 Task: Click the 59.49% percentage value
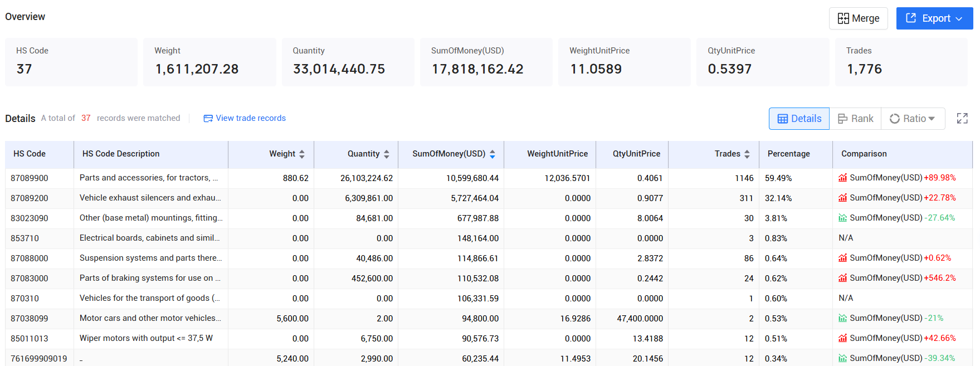778,178
